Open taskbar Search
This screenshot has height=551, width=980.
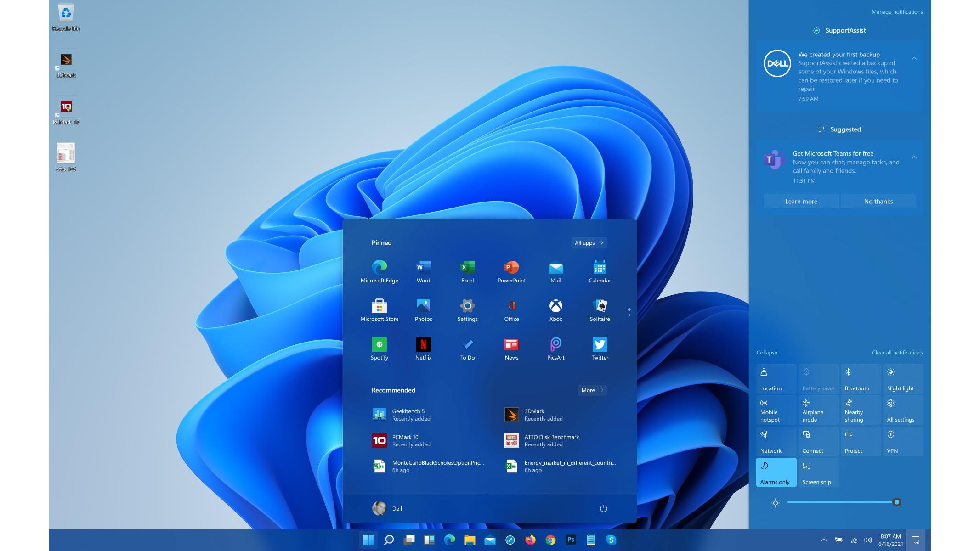[389, 540]
